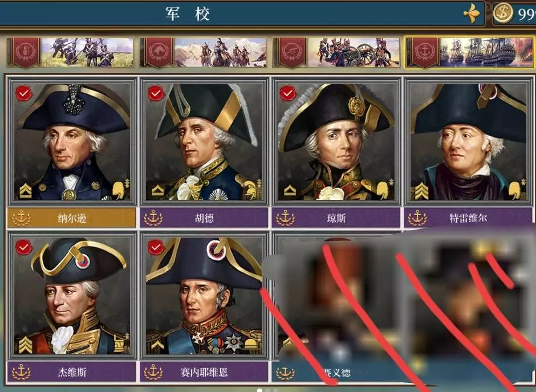Click the gold dollar coin icon
Image resolution: width=536 pixels, height=392 pixels.
click(503, 13)
